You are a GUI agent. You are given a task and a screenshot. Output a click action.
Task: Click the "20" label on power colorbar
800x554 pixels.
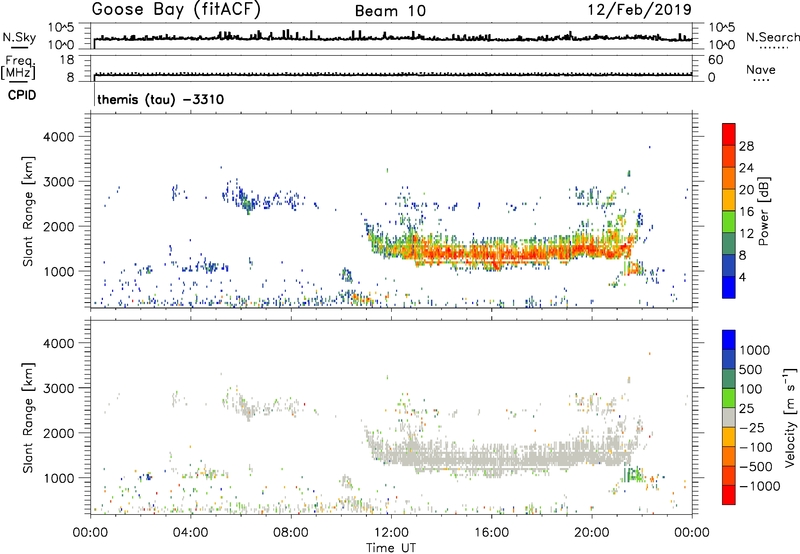(x=746, y=190)
